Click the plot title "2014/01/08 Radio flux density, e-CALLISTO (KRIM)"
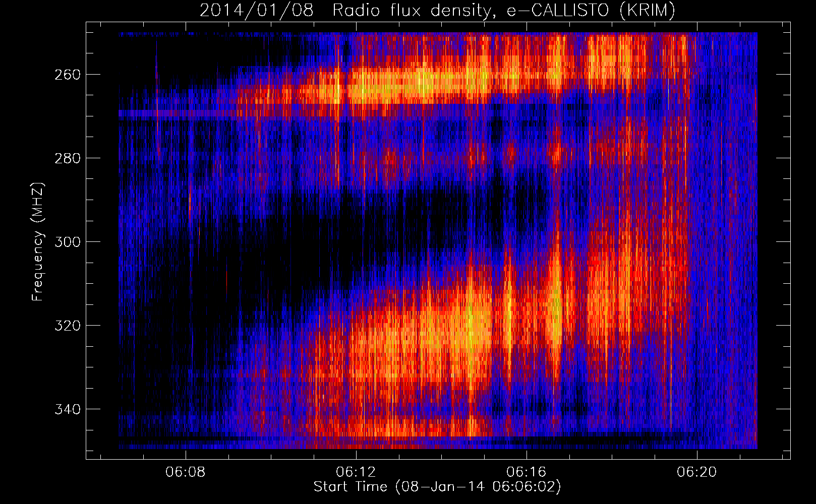Viewport: 816px width, 504px height. coord(437,11)
